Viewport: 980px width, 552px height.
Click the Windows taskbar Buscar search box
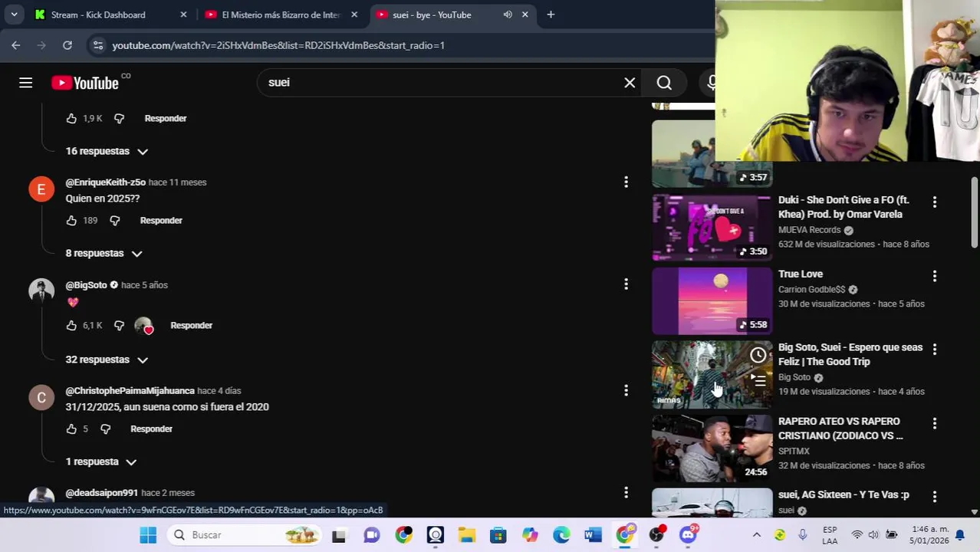(x=245, y=535)
